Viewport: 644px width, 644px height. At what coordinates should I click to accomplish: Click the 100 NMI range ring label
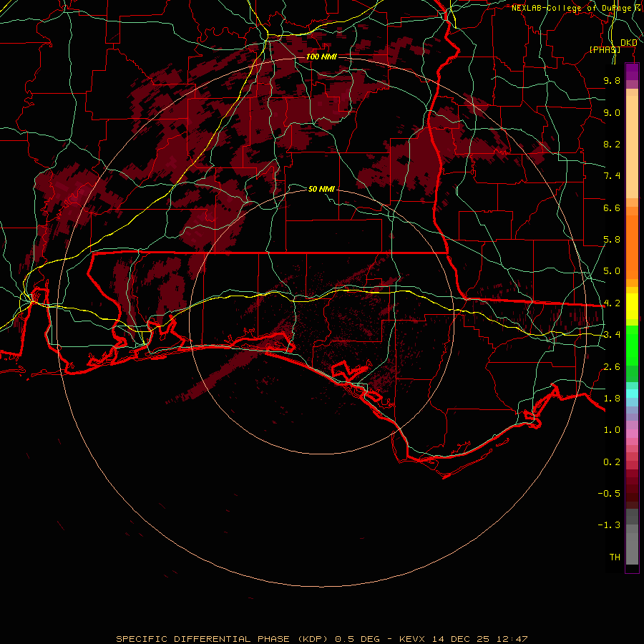tap(321, 57)
